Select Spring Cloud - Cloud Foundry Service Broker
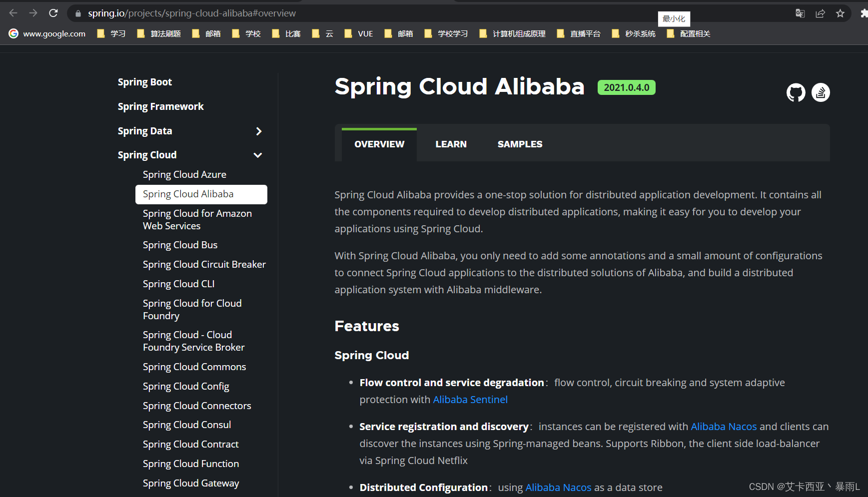This screenshot has width=868, height=497. click(x=194, y=341)
